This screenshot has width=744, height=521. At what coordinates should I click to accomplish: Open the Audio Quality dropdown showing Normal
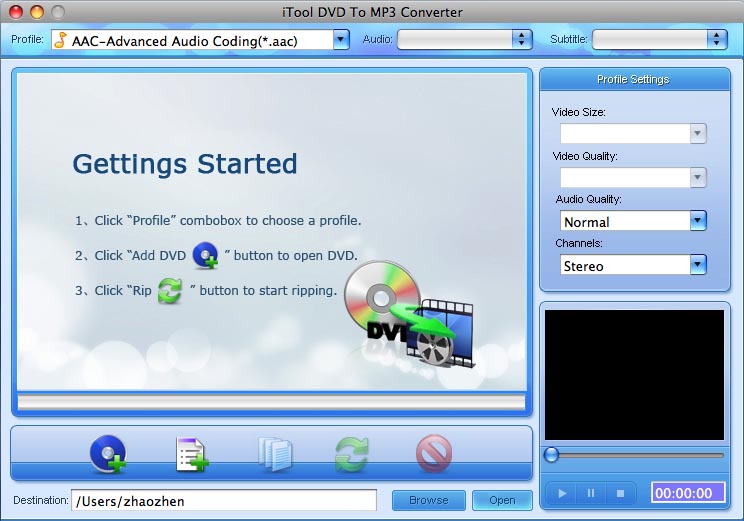(x=633, y=221)
